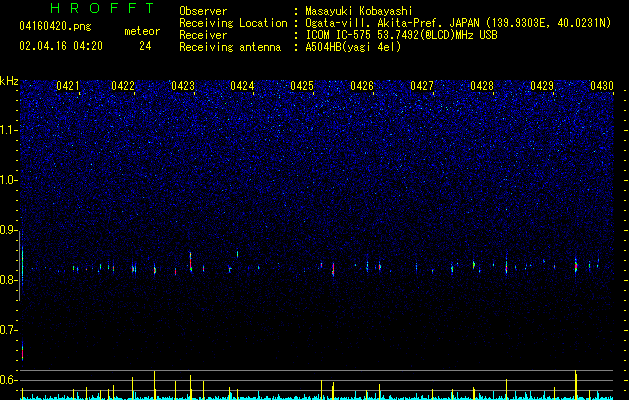Screen dimensions: 629x400
Task: Click the HROFFT title text
Action: [x=103, y=8]
